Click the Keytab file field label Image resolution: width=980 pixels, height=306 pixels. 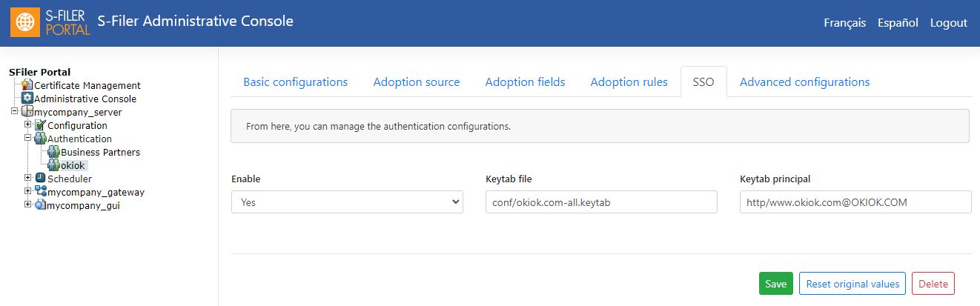pos(509,179)
